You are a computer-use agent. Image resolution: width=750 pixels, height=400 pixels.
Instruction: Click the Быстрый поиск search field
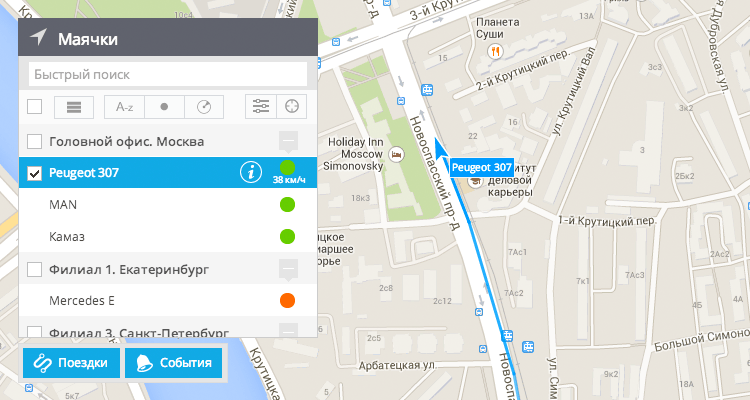point(168,75)
